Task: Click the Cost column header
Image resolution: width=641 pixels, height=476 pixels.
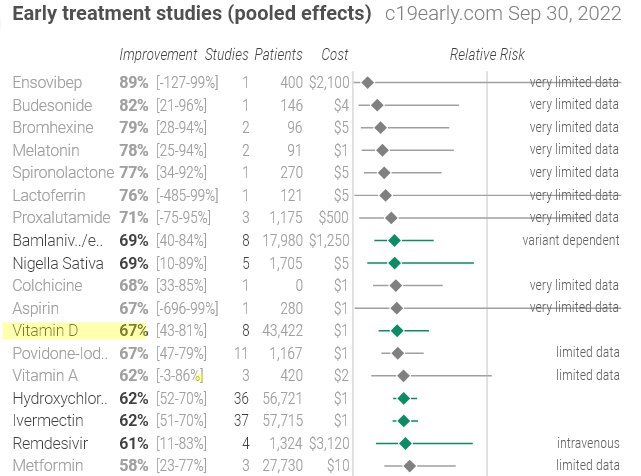Action: (x=335, y=54)
